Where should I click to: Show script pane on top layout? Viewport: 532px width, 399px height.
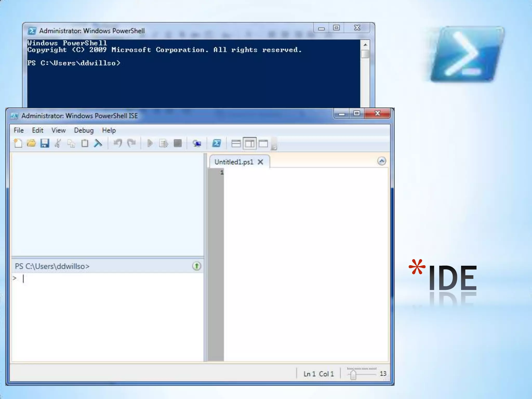point(236,143)
